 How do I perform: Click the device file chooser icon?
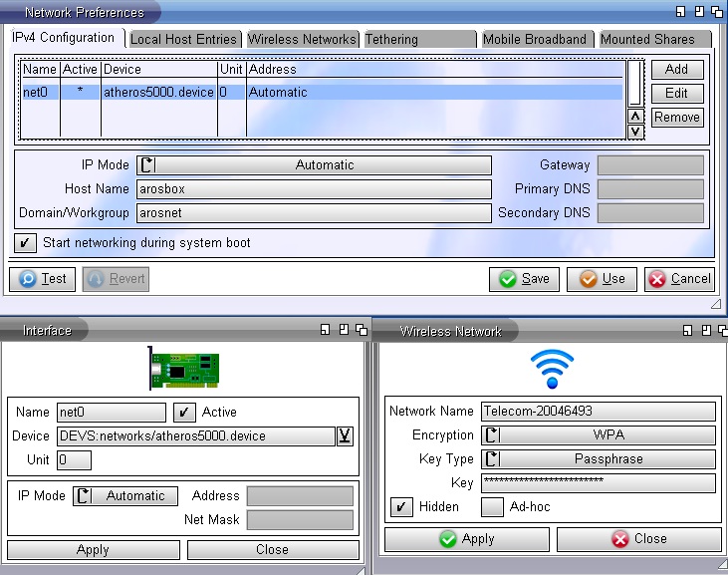pos(345,435)
